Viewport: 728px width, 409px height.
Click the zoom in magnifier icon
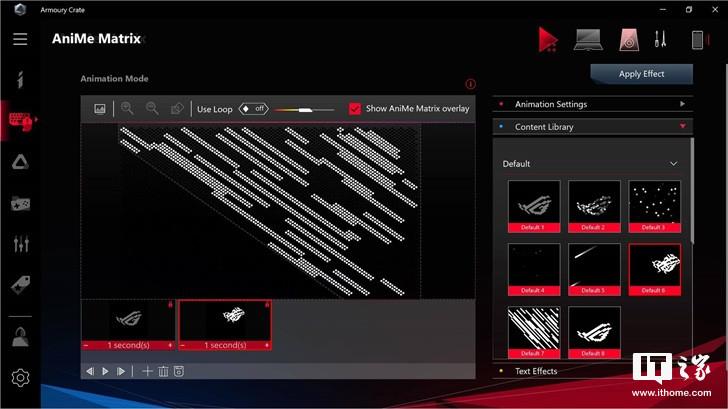coord(127,108)
